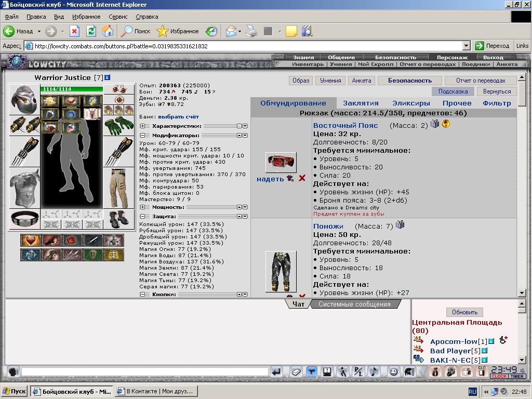Click the chat send arrow icon
This screenshot has width=532, height=399.
[x=276, y=372]
